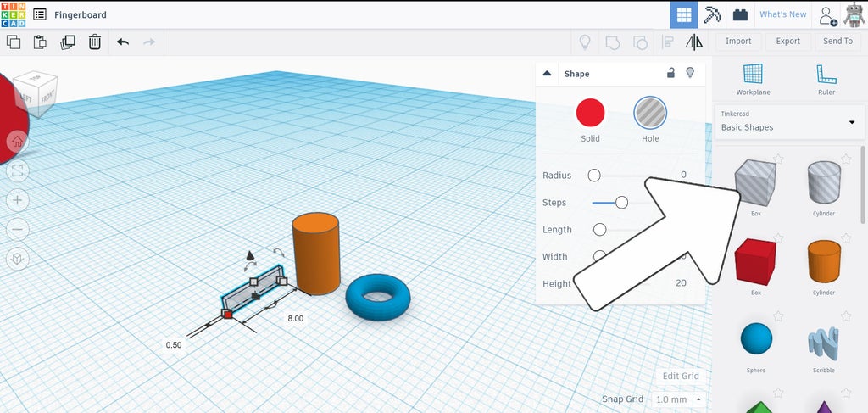This screenshot has width=868, height=413.
Task: Undo the last action
Action: [x=123, y=42]
